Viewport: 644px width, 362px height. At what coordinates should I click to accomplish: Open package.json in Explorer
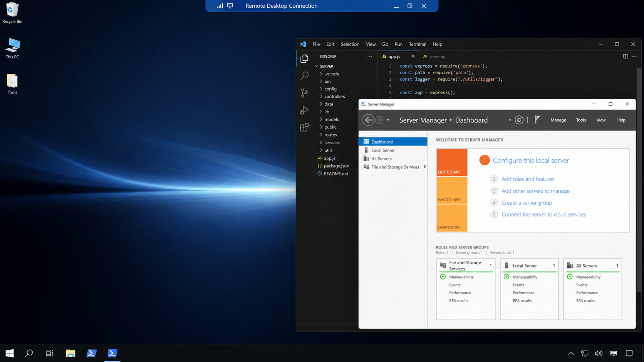tap(336, 166)
